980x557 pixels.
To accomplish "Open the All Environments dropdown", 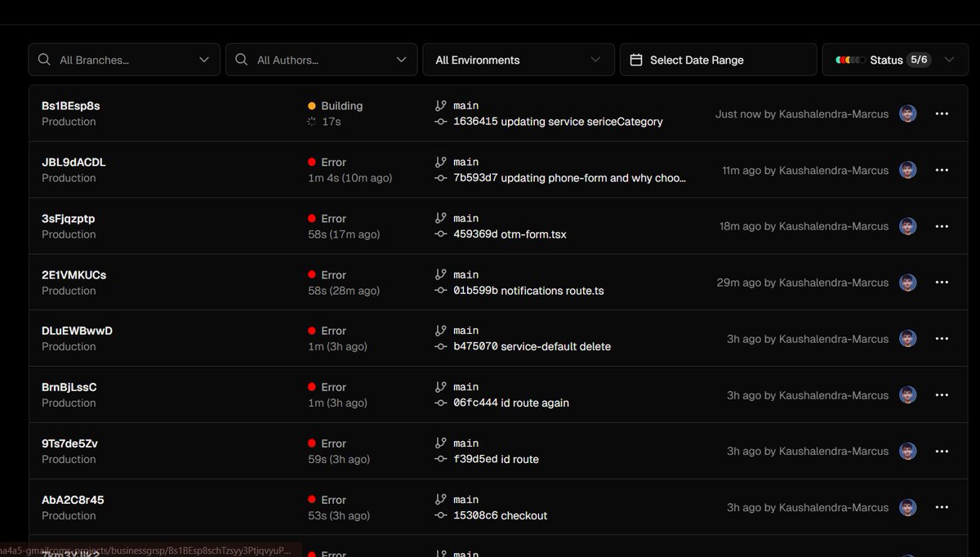I will (519, 60).
